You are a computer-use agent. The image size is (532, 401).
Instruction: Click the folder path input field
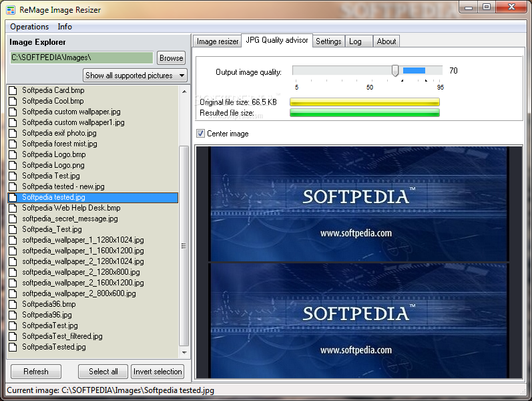coord(81,57)
